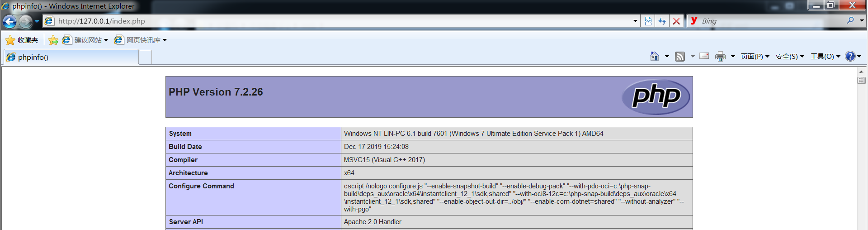Open the 网页快讯库 web slice gallery

tap(141, 40)
